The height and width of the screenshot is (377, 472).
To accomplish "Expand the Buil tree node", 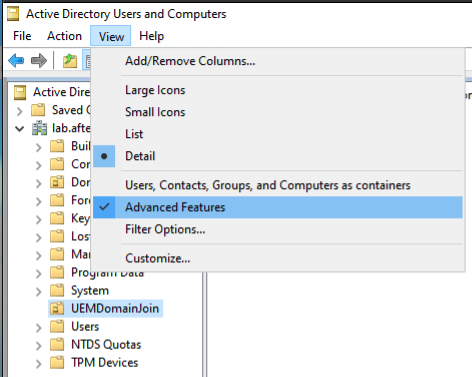I will (x=39, y=147).
